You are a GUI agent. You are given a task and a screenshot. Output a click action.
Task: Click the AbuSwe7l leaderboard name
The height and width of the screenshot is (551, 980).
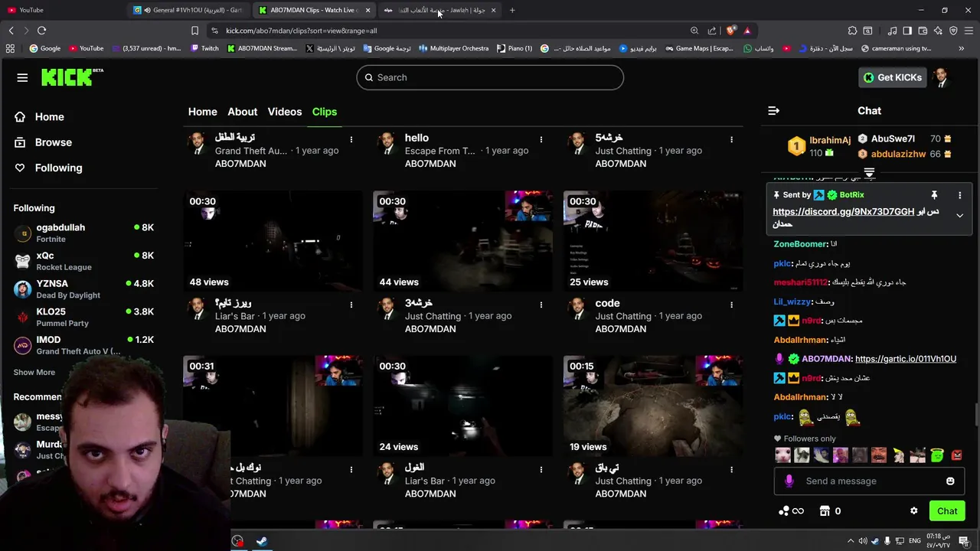coord(893,139)
